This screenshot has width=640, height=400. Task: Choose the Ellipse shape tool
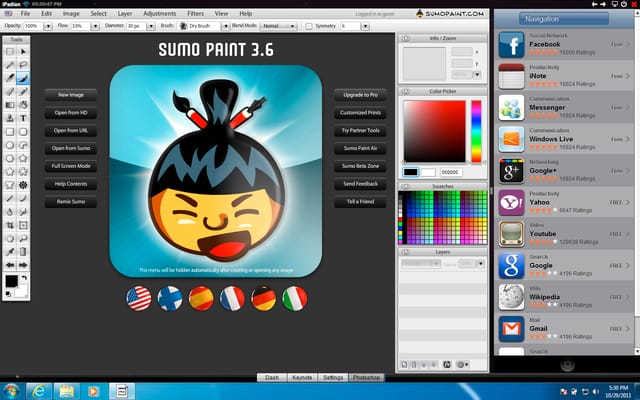10,145
